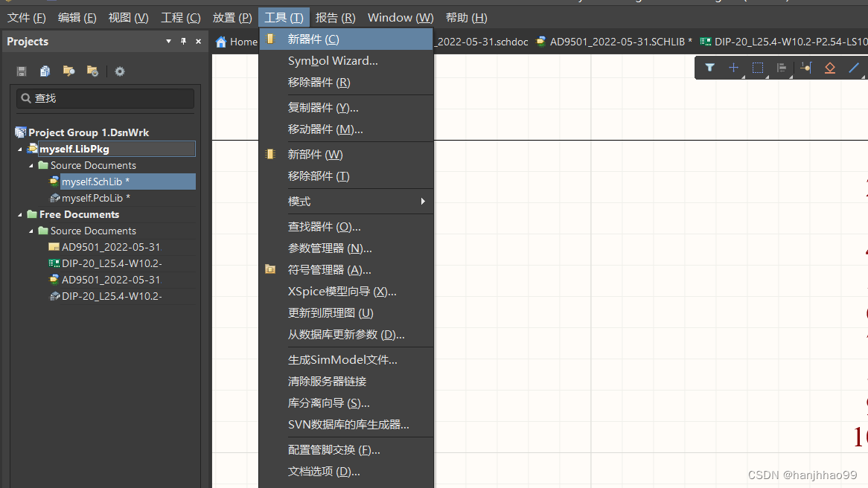The image size is (868, 488).
Task: Select myself.PcbLib in project tree
Action: tap(96, 198)
